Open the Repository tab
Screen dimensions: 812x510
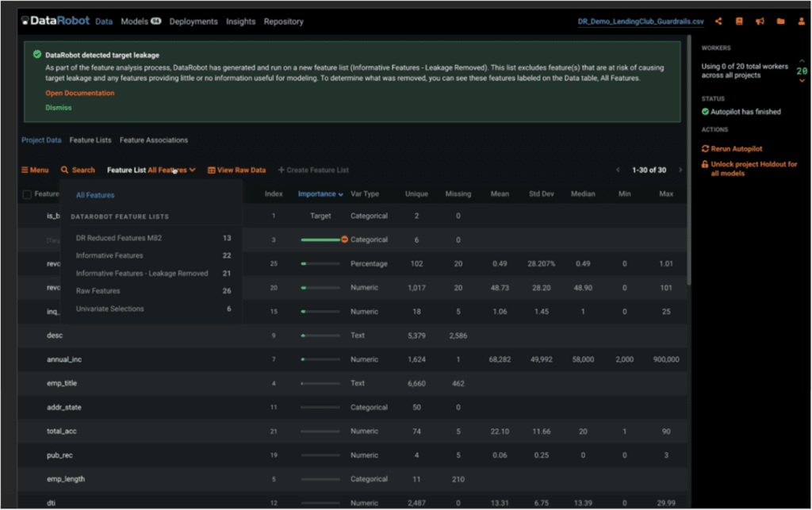click(283, 21)
